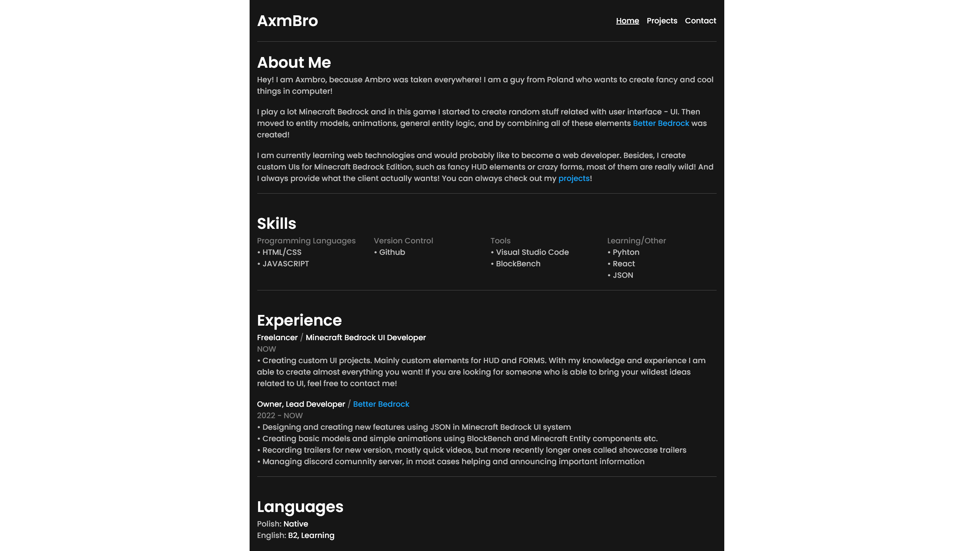Visit the Better Bedrock link under Experience
This screenshot has width=980, height=551.
pyautogui.click(x=381, y=404)
